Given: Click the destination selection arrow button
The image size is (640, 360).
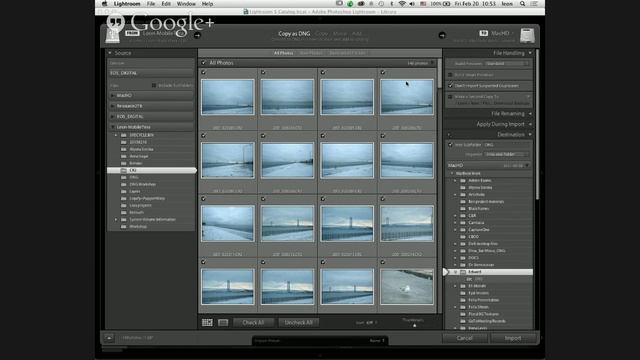Looking at the screenshot, I should point(442,36).
